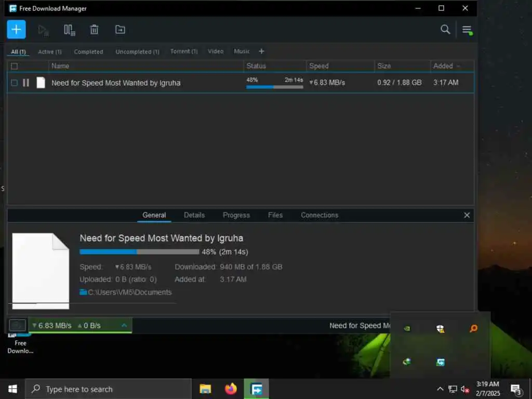Screen dimensions: 532x399
Task: Select the All (1) filter tab
Action: (18, 51)
